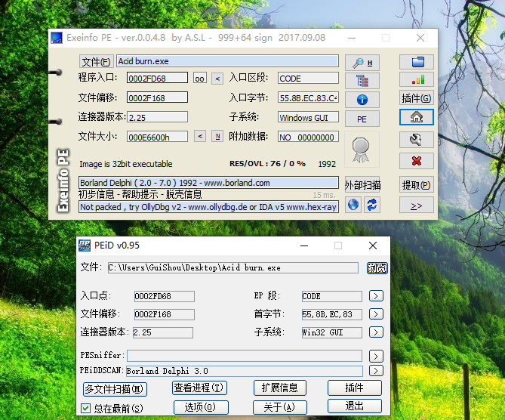Click the empty PESniffer result field
The image size is (505, 420).
click(x=245, y=356)
